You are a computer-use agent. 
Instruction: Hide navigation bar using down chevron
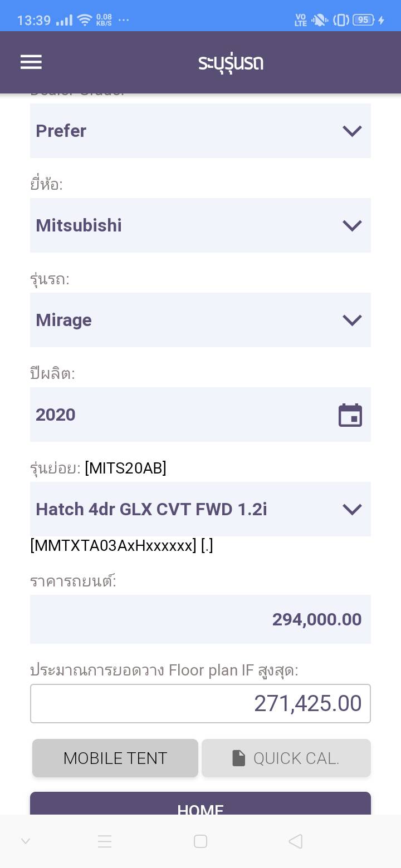pyautogui.click(x=26, y=841)
